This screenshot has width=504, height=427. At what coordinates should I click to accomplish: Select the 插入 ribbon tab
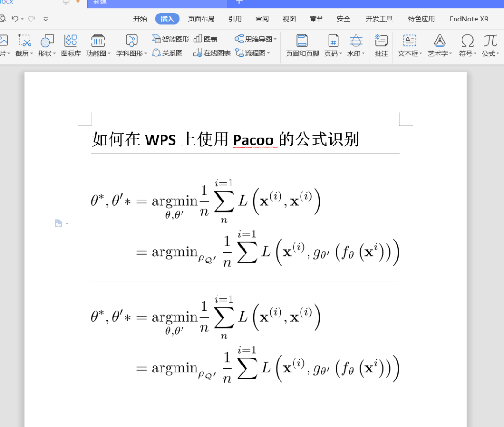[167, 19]
